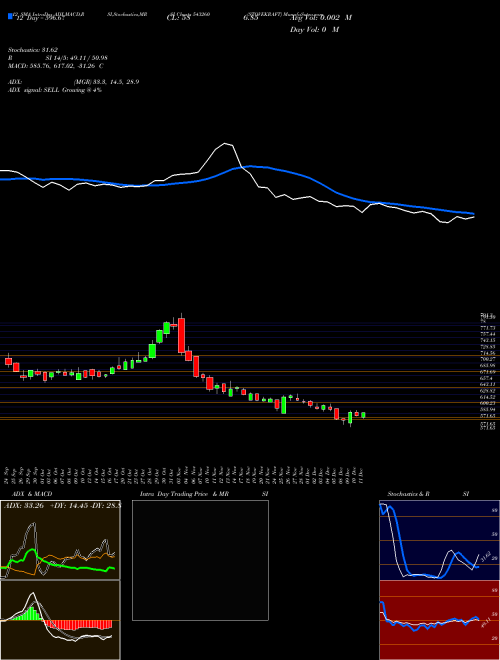Click the white line peak on upper chart
Image resolution: width=500 pixels, height=660 pixels.
[226, 144]
